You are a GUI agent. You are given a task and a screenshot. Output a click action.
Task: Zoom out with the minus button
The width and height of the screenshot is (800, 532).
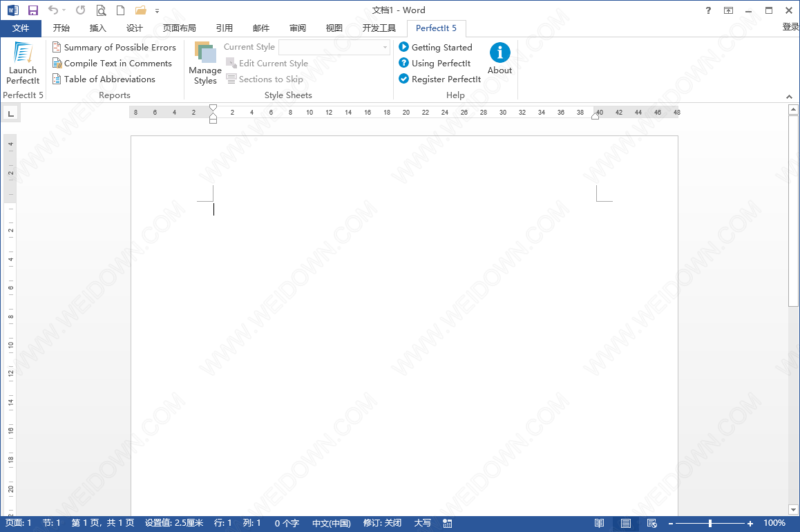(671, 523)
